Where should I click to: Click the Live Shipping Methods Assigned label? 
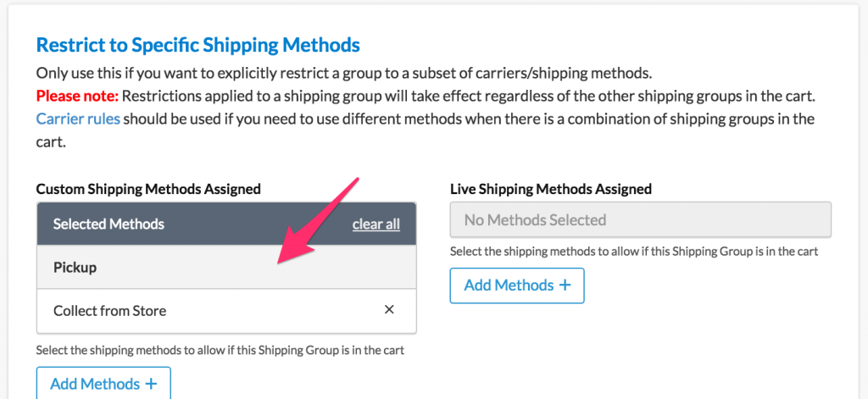point(550,189)
